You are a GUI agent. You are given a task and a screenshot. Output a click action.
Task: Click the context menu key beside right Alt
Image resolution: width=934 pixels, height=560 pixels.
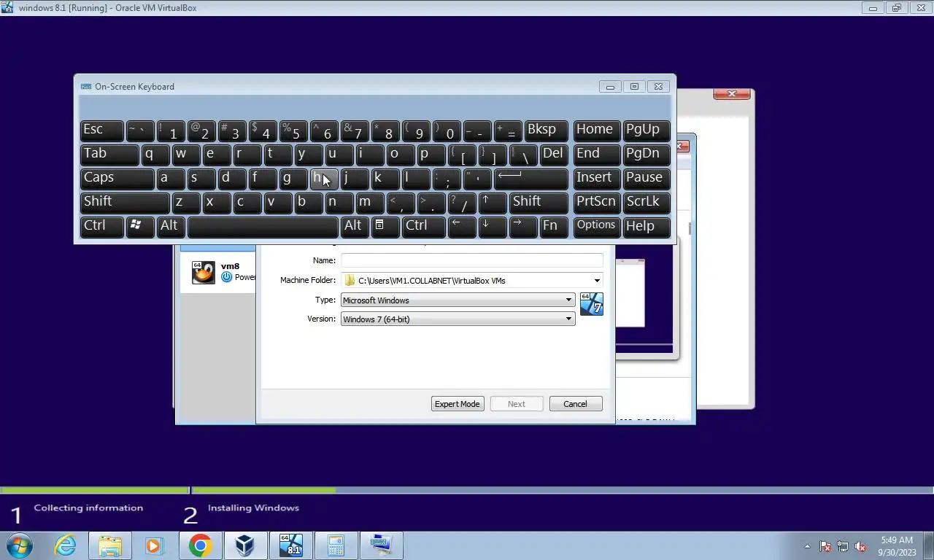tap(385, 227)
